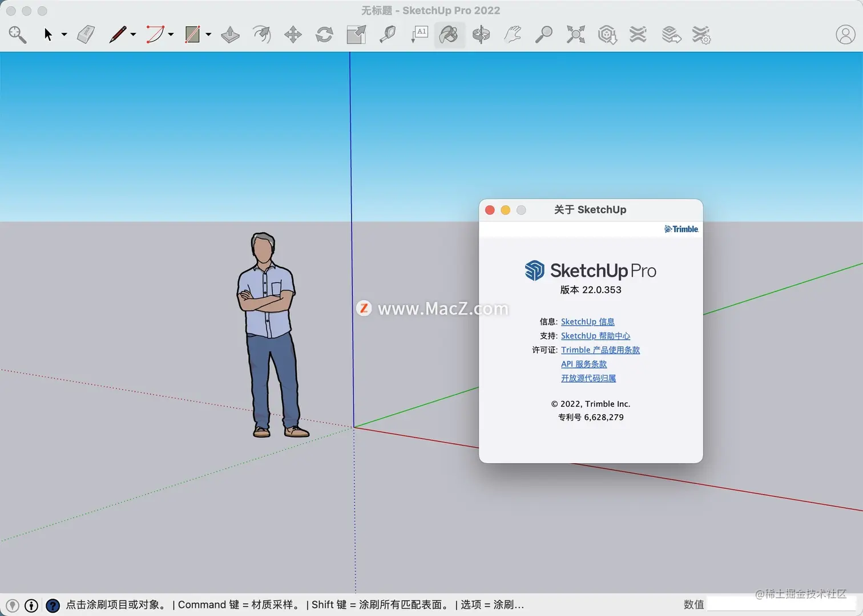Click the Trimble logo in the About dialog
Image resolution: width=863 pixels, height=616 pixels.
pyautogui.click(x=681, y=229)
